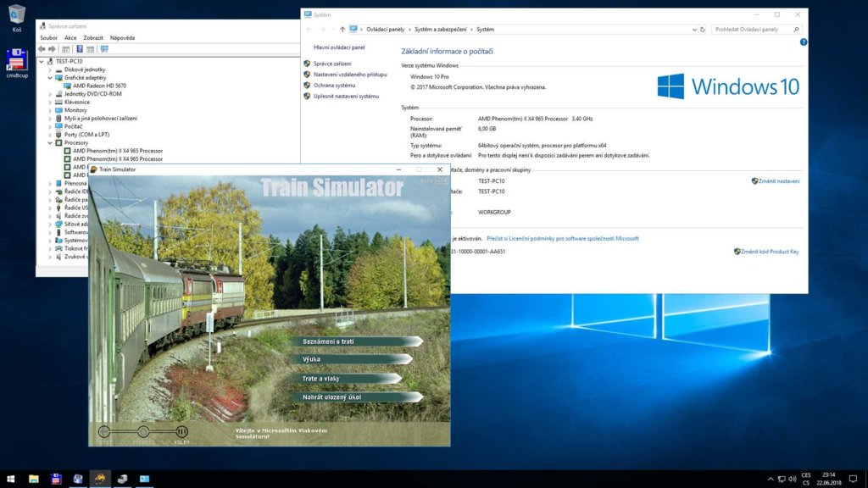Open the cmdtcup desktop shortcut
The width and height of the screenshot is (868, 488).
coord(17,61)
